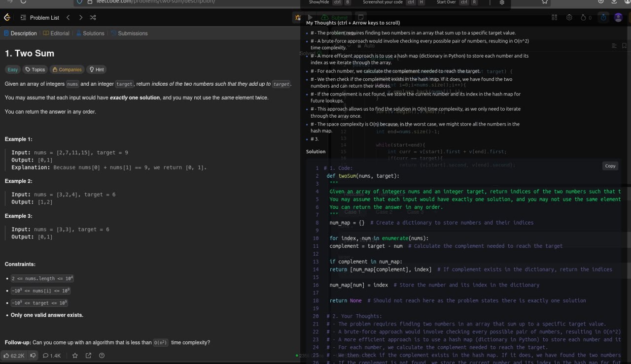Expand the Companies tag

pyautogui.click(x=67, y=69)
